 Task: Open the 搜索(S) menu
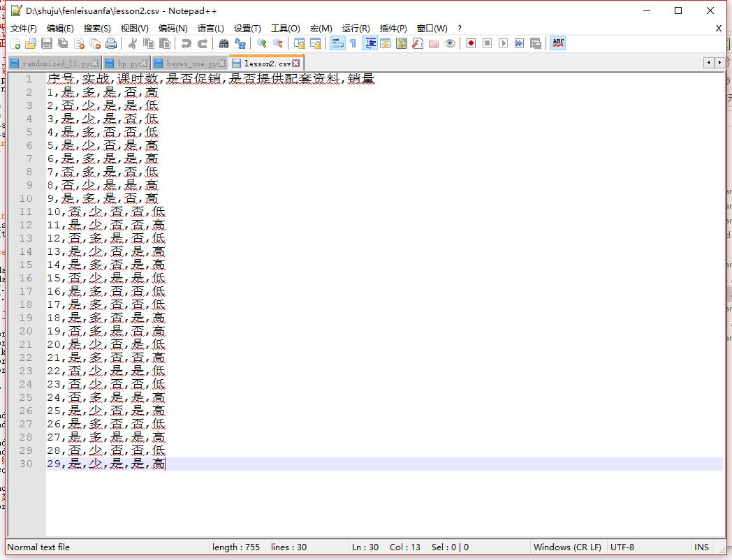(x=97, y=29)
